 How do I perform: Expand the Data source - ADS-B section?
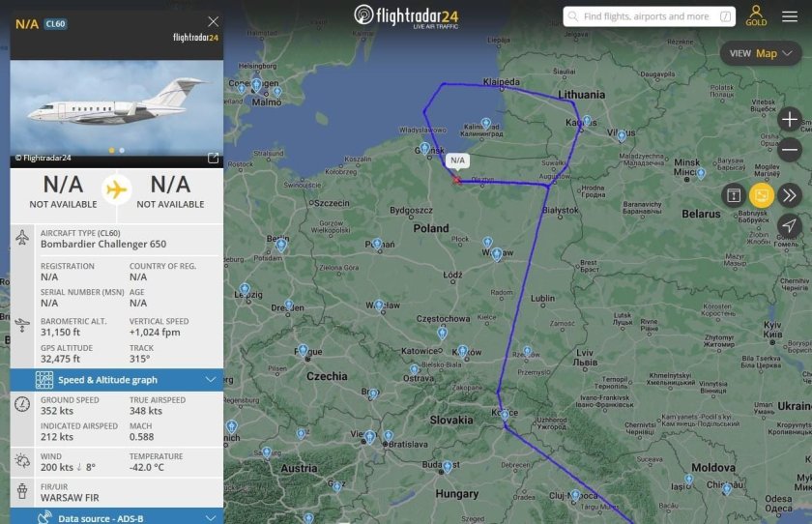pyautogui.click(x=116, y=518)
